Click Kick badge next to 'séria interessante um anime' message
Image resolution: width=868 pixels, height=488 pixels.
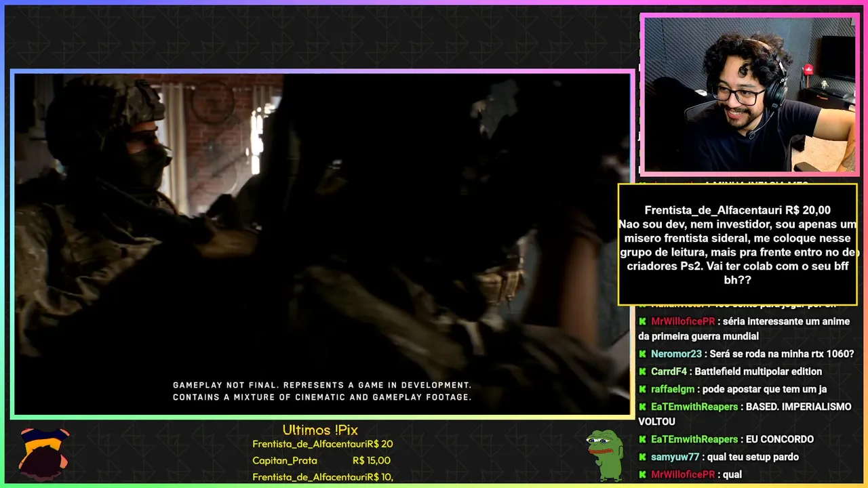click(642, 321)
